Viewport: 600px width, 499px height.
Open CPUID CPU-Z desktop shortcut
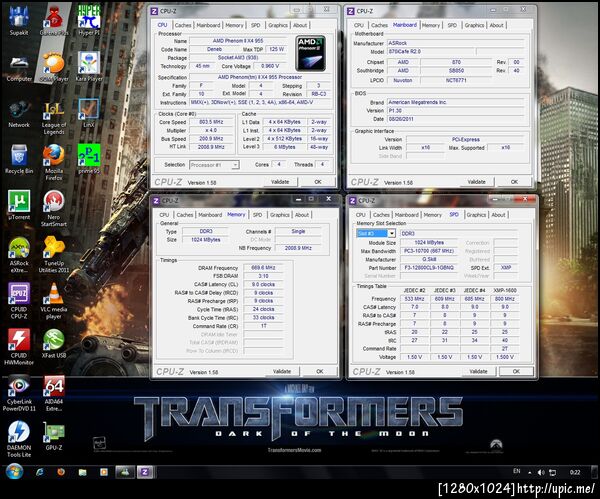pos(19,301)
